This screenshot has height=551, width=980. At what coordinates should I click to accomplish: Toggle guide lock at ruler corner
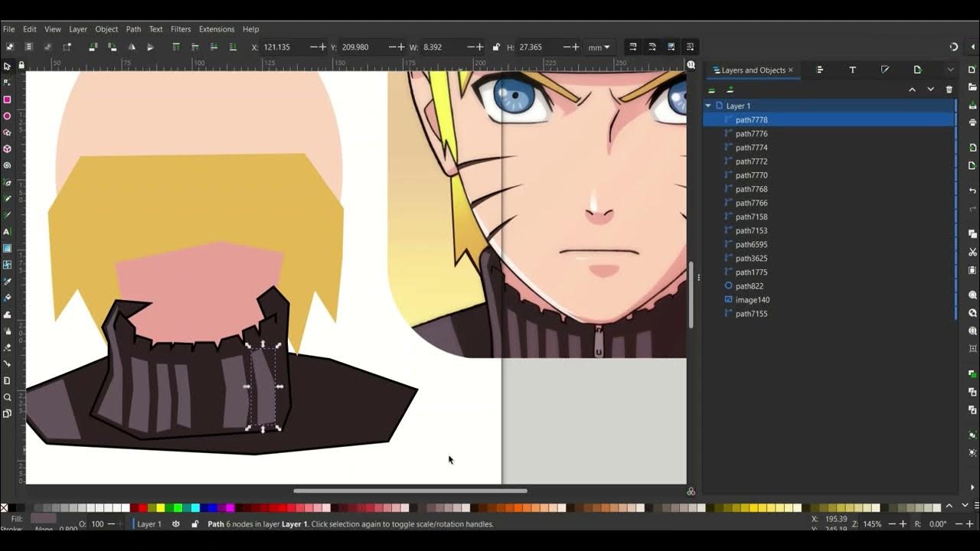tap(21, 65)
